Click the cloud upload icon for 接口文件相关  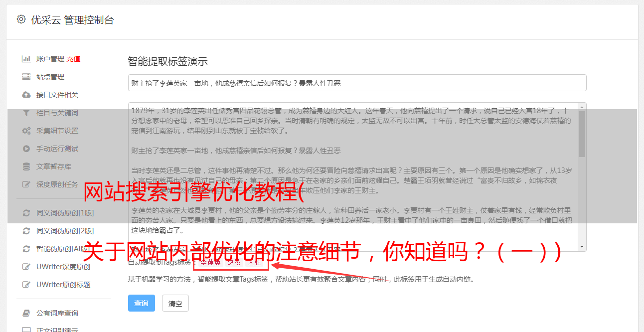click(26, 95)
